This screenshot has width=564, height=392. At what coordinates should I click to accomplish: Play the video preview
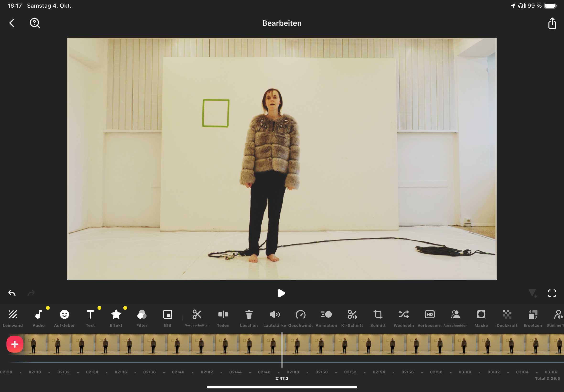point(282,293)
